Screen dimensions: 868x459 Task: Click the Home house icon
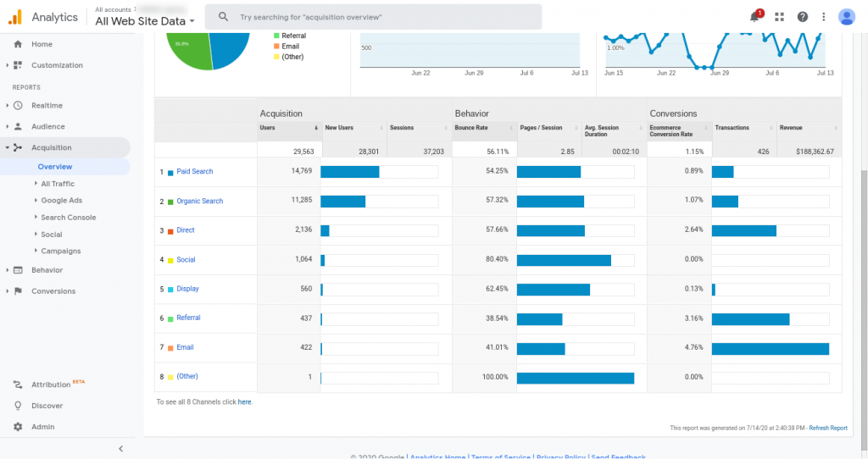[19, 44]
